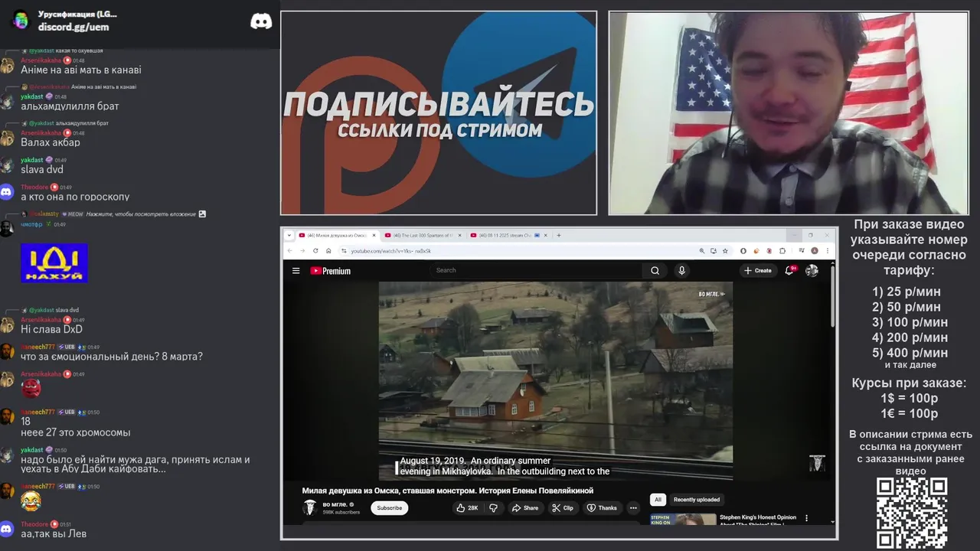Screen dimensions: 980x551
Task: Click the message 'аа,так вы Лев'
Action: [54, 533]
